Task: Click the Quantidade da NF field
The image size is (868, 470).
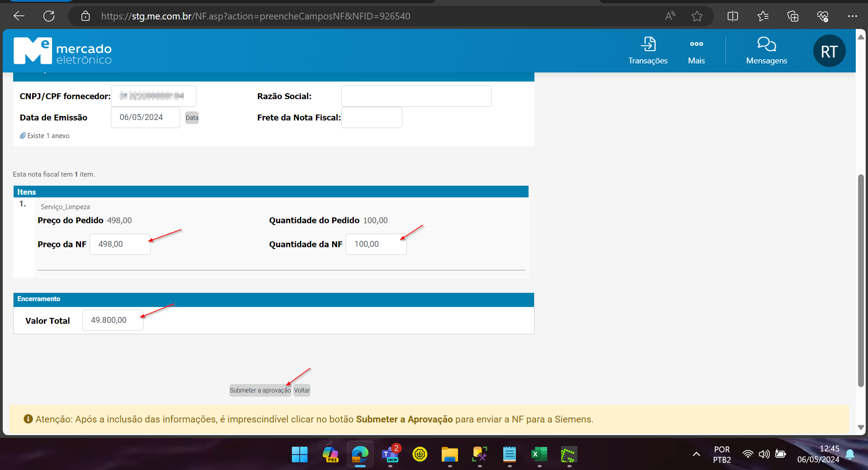Action: click(376, 245)
